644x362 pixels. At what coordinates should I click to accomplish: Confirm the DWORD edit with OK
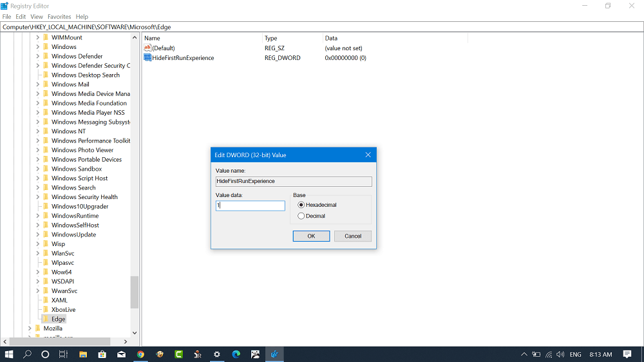pos(311,236)
